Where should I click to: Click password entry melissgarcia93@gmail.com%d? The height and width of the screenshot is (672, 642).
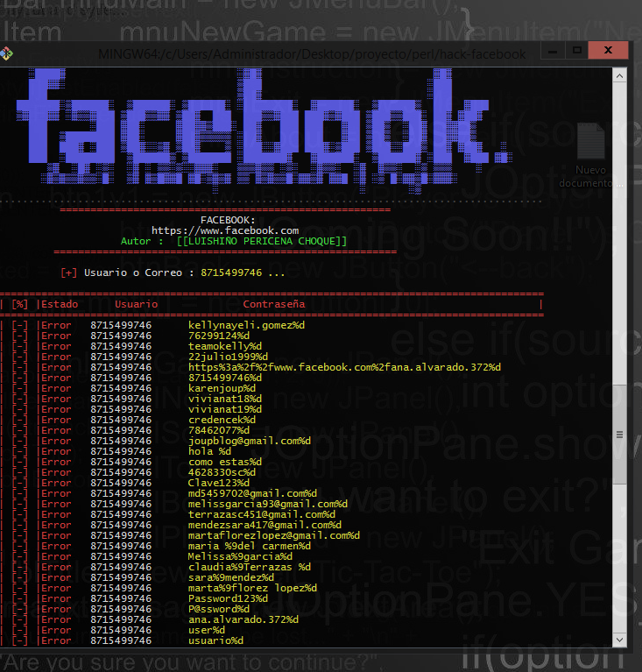[x=268, y=504]
